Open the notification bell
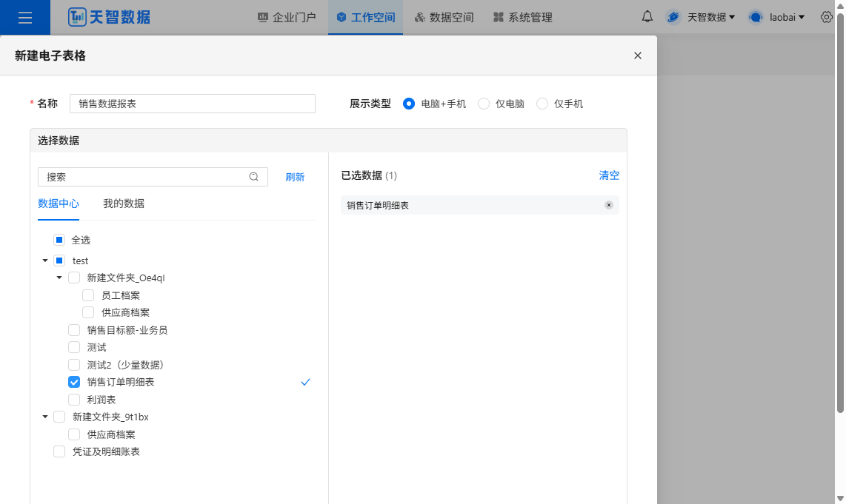This screenshot has height=504, width=846. [647, 17]
